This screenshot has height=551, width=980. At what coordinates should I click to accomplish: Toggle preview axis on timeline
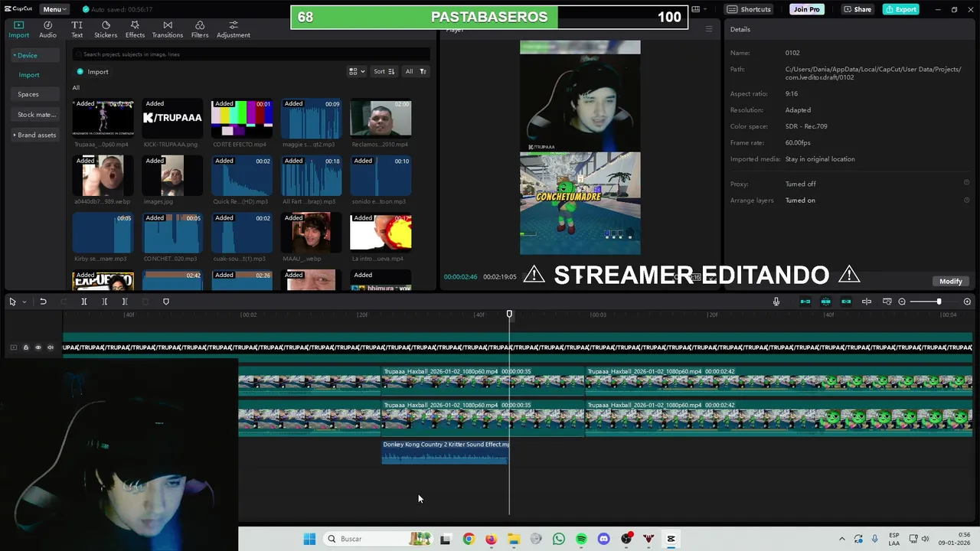tap(867, 302)
